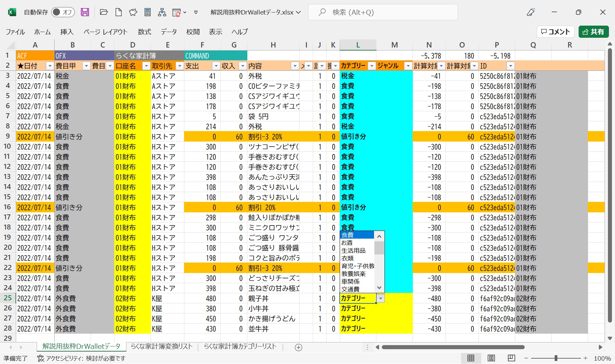Open the ファイル menu
This screenshot has height=364, width=615.
tap(15, 32)
